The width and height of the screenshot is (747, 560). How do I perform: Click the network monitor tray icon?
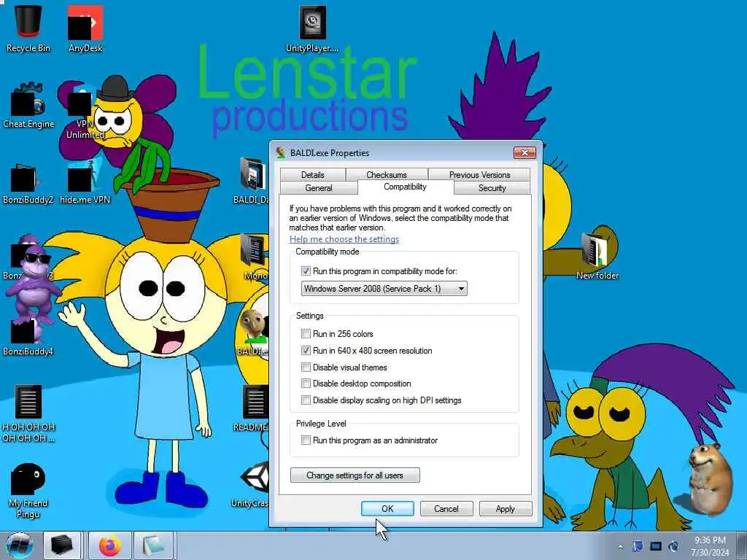coord(656,546)
